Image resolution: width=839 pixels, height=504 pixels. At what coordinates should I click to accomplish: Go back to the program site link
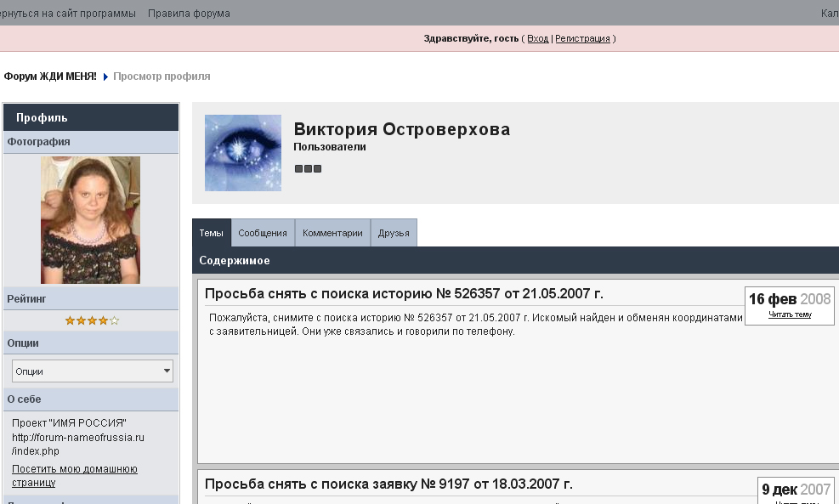click(x=68, y=14)
